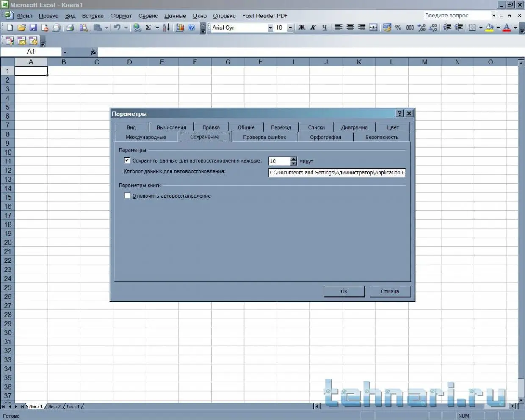Toggle italic with the К icon
525x420 pixels.
click(313, 28)
